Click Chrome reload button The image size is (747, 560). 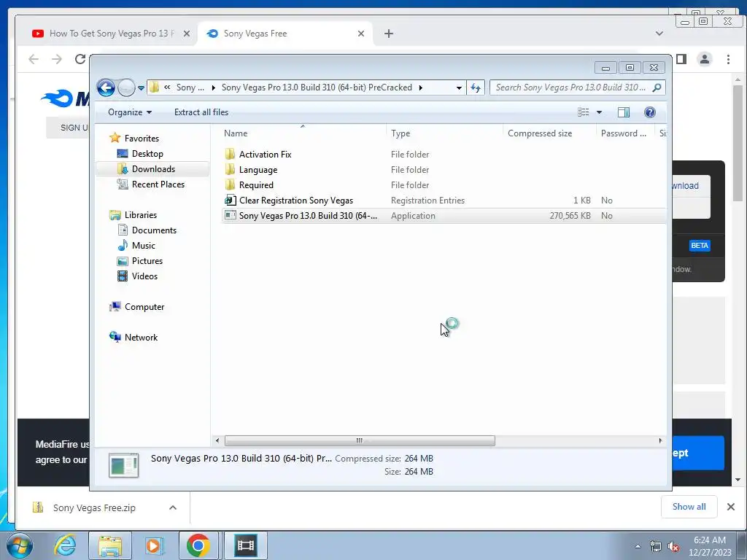(80, 59)
